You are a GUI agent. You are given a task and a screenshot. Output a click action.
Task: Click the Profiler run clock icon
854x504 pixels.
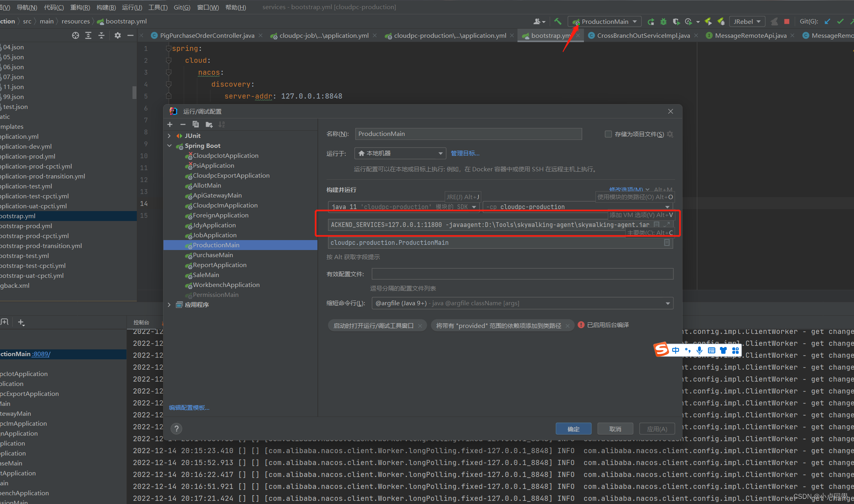tap(689, 21)
